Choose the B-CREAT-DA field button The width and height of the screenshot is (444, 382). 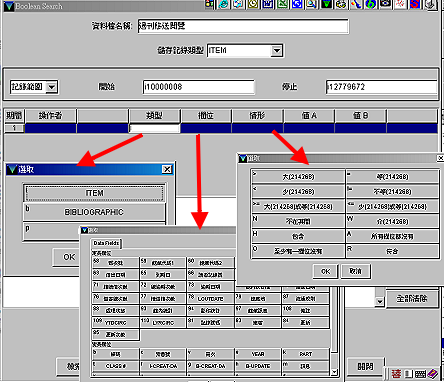pyautogui.click(x=210, y=366)
